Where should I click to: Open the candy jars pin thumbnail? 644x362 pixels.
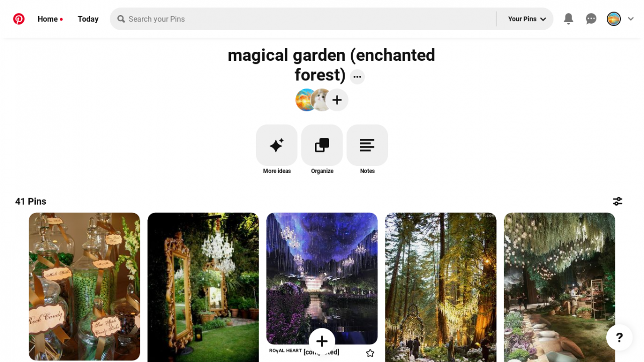click(x=85, y=287)
